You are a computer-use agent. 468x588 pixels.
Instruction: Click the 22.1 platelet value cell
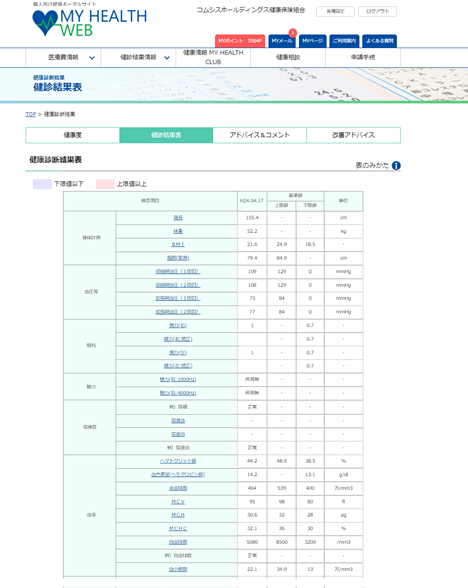(x=252, y=569)
